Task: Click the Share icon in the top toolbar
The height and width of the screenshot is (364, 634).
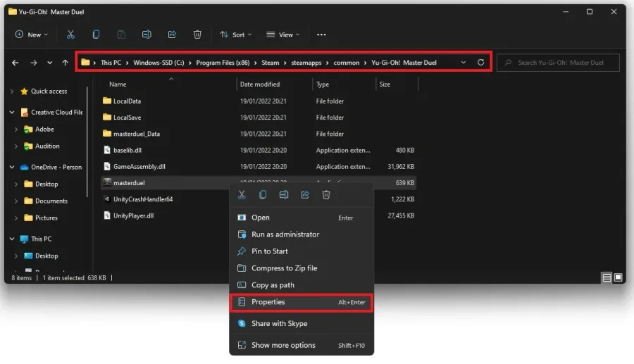Action: [x=172, y=34]
